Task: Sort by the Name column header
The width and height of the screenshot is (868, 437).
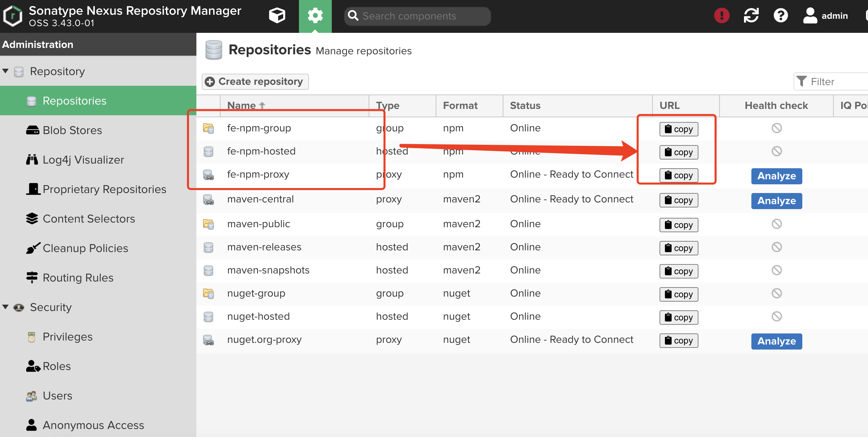Action: 294,106
